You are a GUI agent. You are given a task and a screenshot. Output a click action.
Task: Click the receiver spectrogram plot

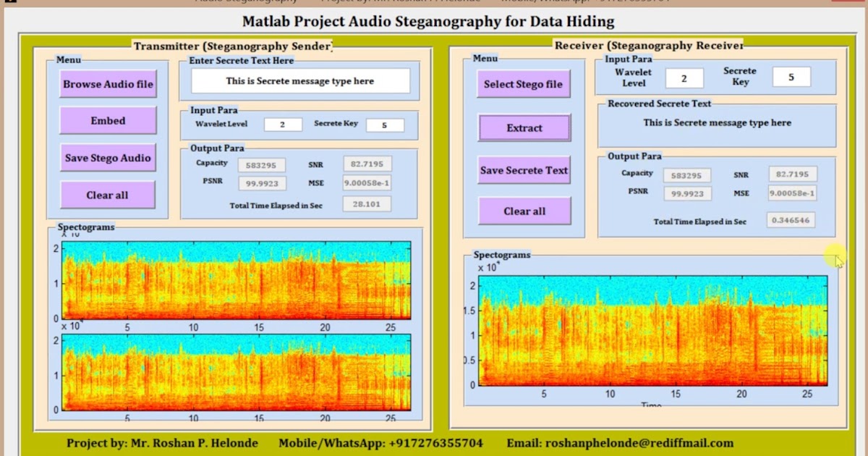coord(652,330)
